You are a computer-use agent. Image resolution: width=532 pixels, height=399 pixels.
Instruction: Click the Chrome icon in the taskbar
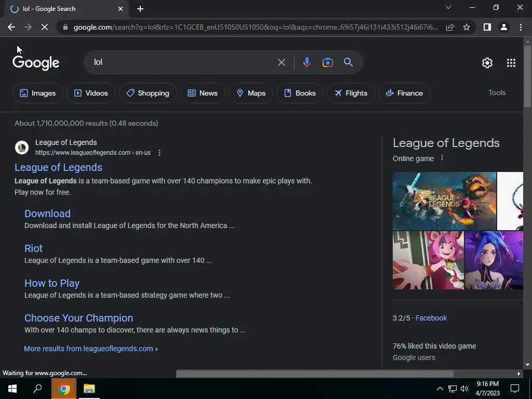63,389
